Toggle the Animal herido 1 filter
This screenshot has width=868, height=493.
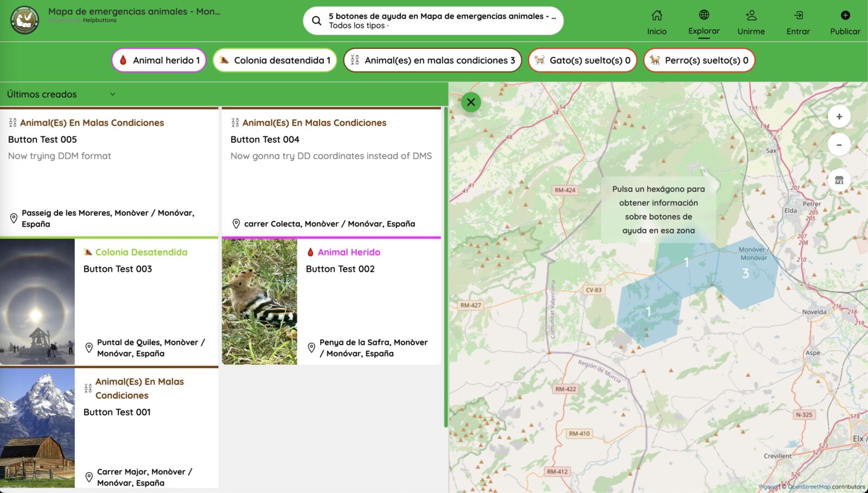click(159, 60)
